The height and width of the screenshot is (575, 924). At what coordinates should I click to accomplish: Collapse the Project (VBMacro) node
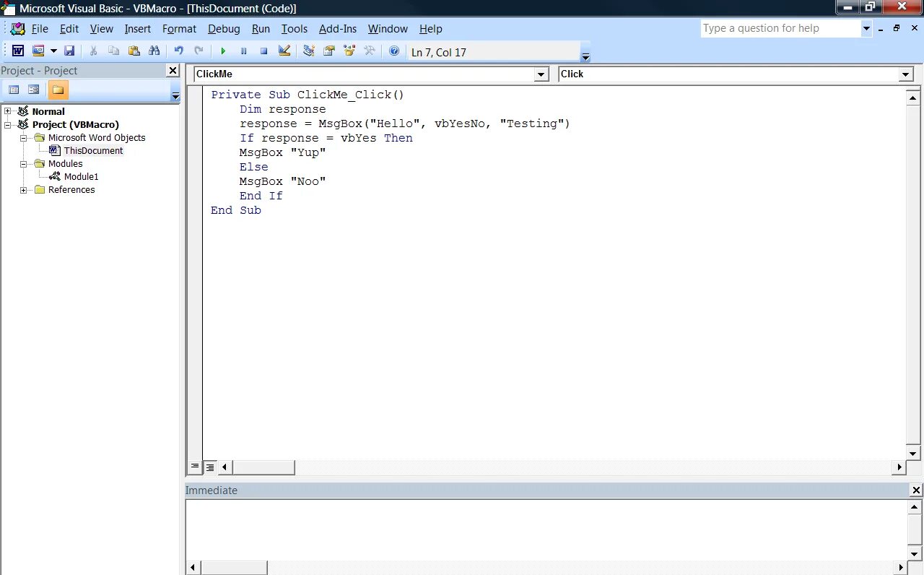coord(7,124)
